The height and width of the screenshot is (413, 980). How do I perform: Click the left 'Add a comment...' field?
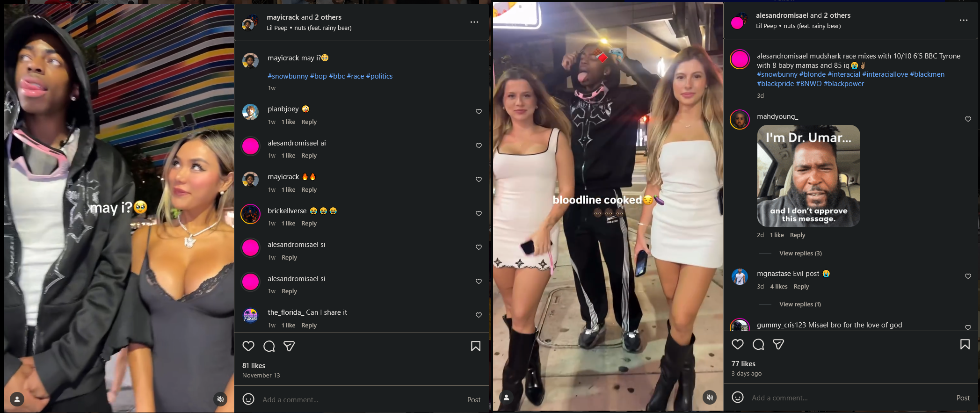[360, 400]
